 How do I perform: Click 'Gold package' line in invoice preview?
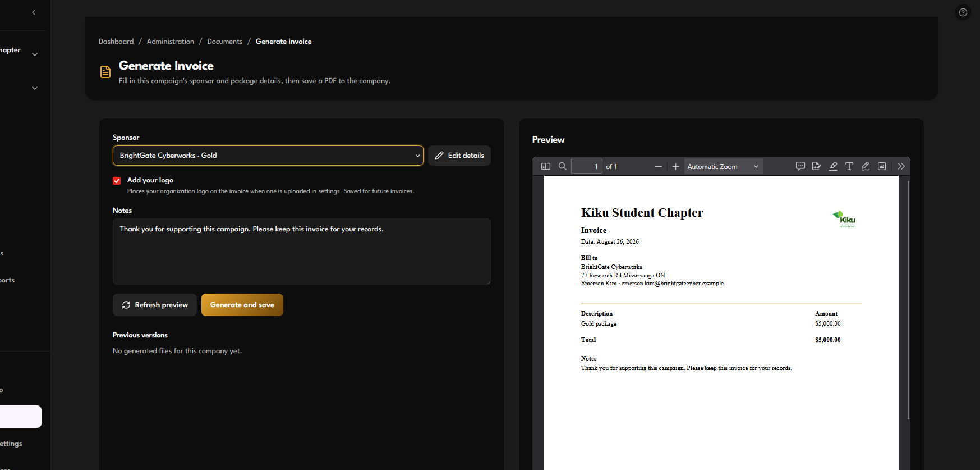pos(599,324)
